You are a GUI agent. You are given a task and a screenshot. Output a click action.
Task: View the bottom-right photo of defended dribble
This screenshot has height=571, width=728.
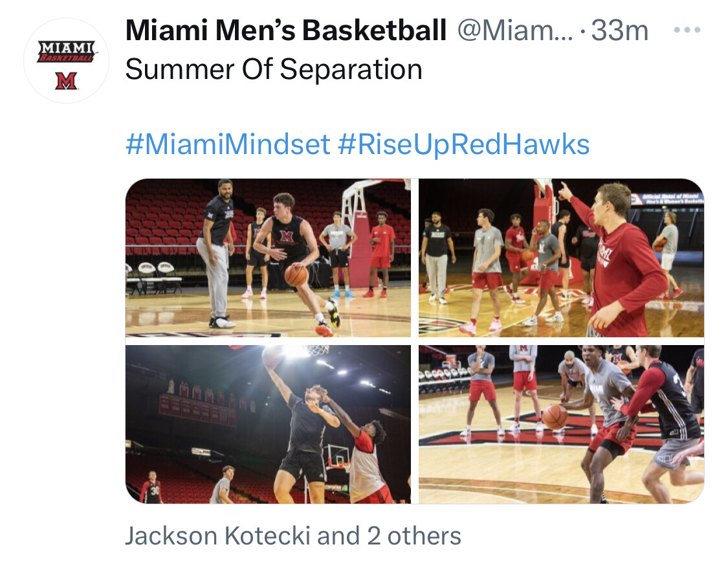(561, 424)
